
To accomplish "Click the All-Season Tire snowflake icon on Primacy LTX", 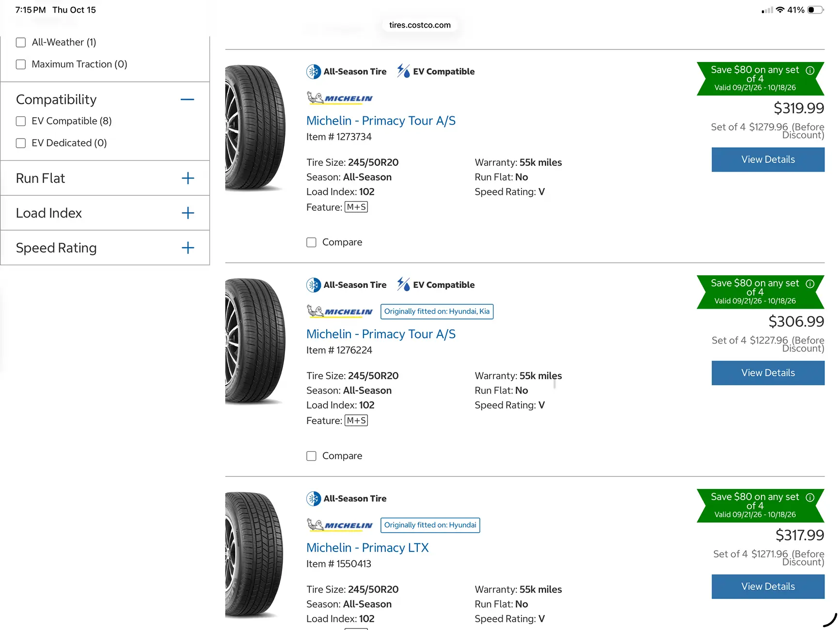I will (314, 499).
